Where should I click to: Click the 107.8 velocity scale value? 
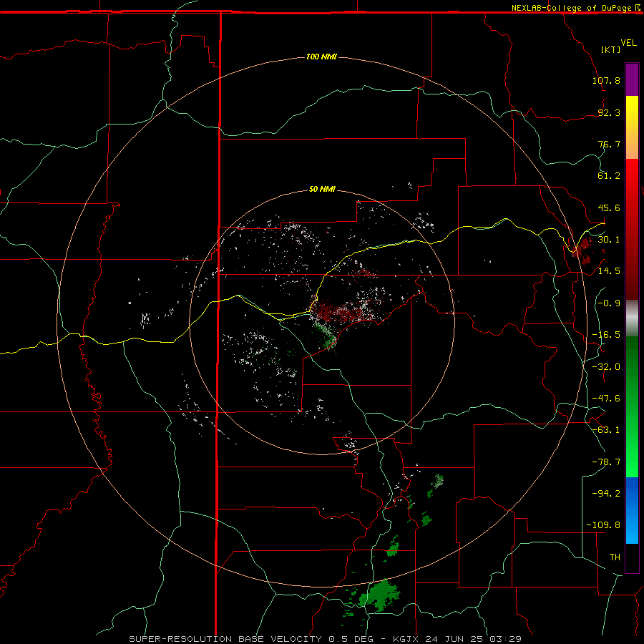point(606,80)
